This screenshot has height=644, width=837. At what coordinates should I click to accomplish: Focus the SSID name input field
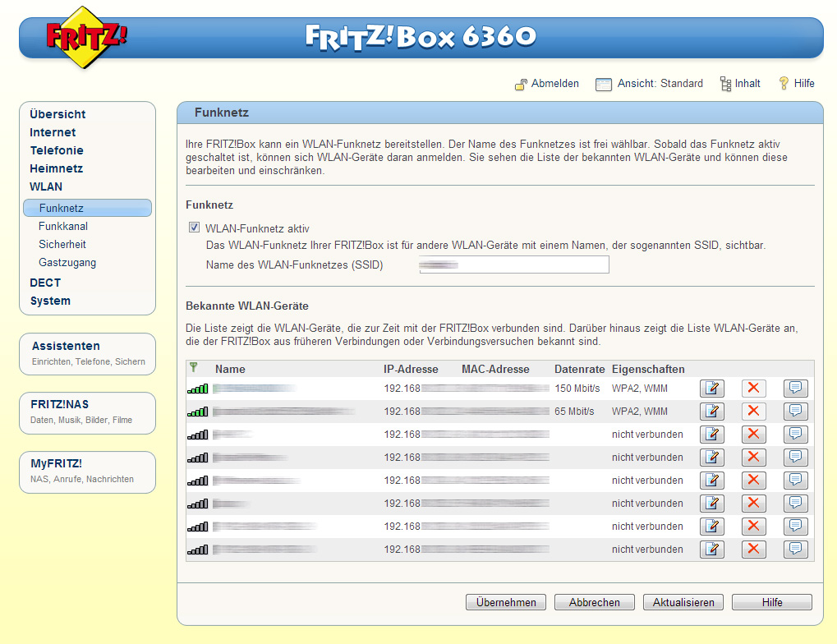click(514, 264)
